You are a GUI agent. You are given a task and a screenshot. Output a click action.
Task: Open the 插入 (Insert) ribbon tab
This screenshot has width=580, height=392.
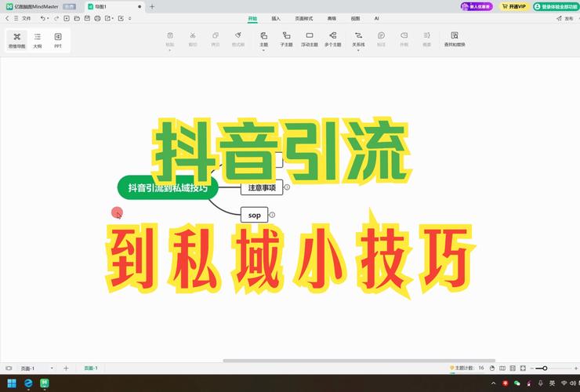[276, 19]
